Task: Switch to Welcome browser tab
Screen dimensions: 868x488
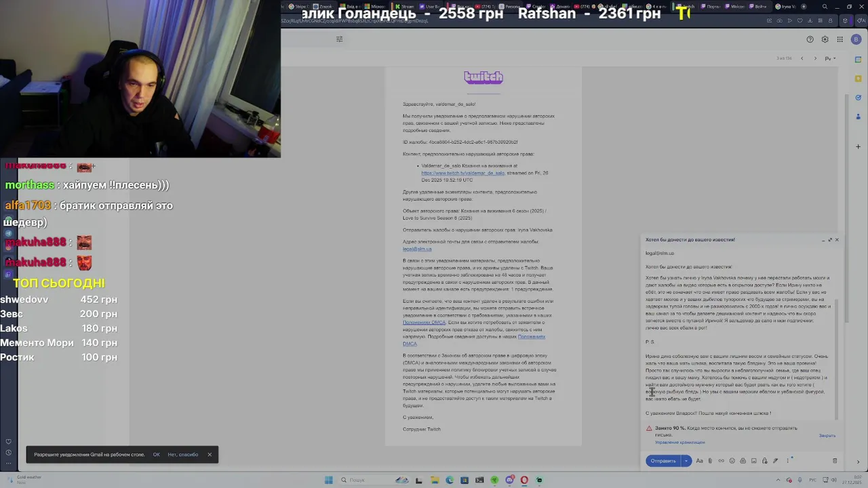Action: pos(734,7)
